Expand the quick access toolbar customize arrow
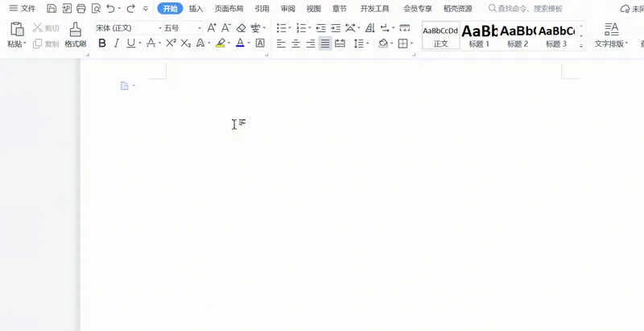 146,9
